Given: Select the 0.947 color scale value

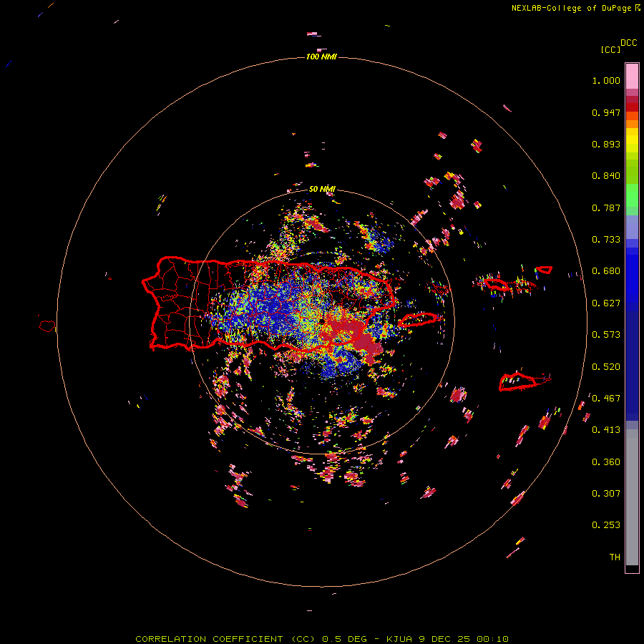Looking at the screenshot, I should coord(606,112).
